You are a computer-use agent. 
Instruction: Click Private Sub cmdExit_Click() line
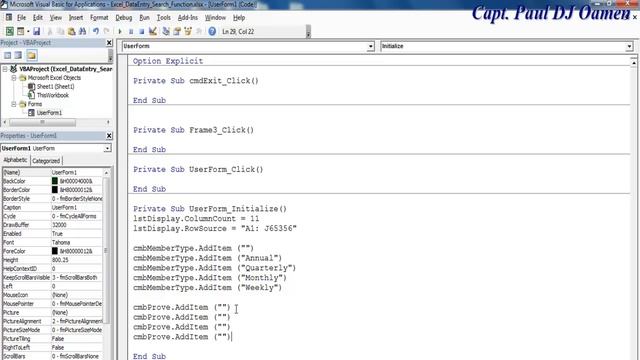(x=196, y=81)
